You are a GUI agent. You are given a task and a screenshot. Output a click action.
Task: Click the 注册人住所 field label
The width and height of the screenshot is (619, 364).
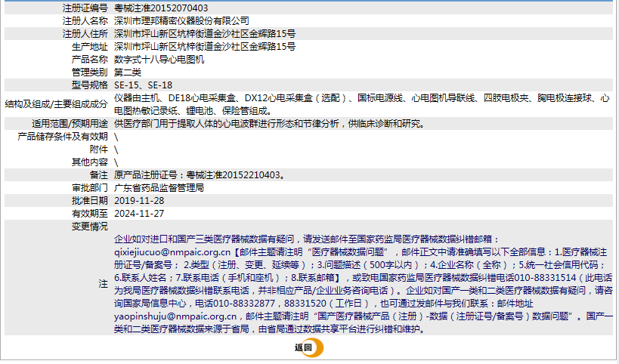tap(85, 34)
